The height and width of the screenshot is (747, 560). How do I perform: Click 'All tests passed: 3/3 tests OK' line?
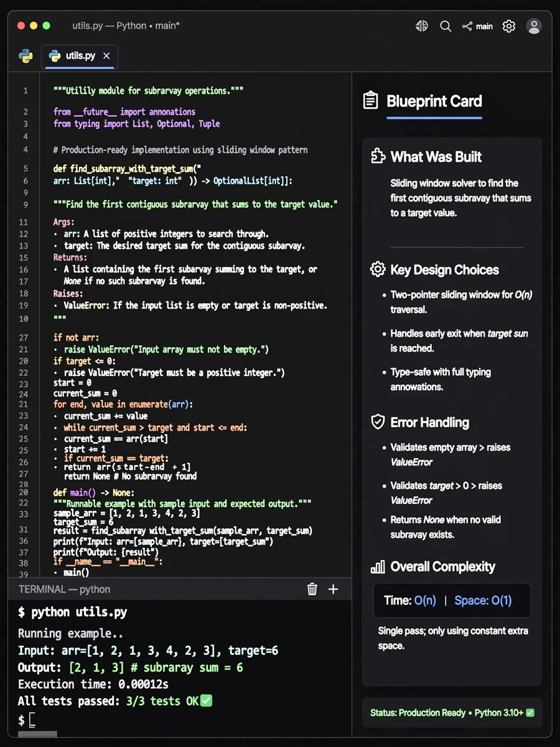pyautogui.click(x=108, y=701)
